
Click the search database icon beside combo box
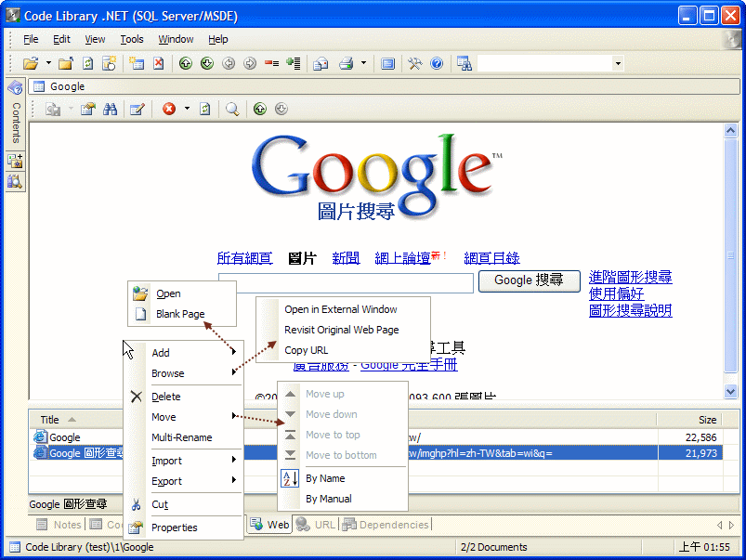(464, 63)
